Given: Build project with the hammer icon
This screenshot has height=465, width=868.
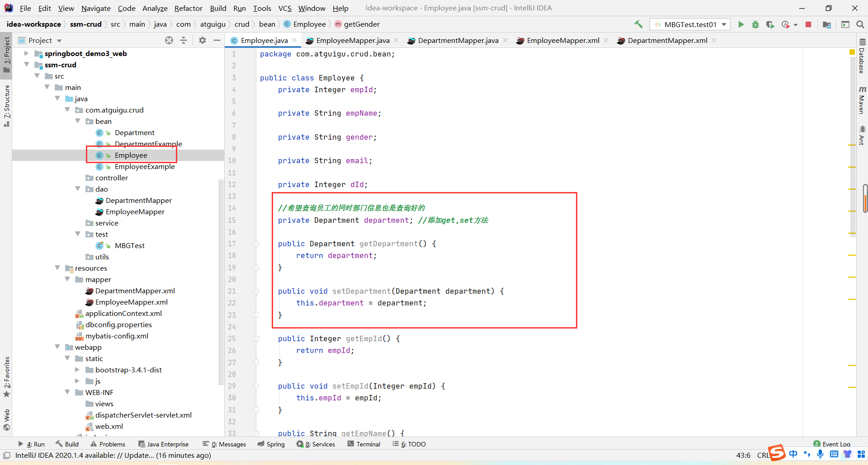Looking at the screenshot, I should coord(638,24).
